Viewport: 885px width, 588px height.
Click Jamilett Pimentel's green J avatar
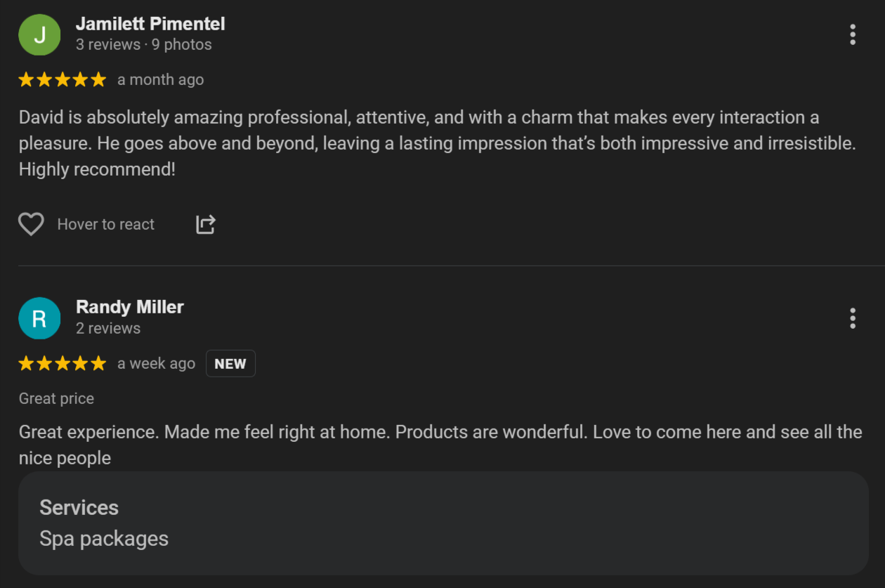tap(39, 34)
